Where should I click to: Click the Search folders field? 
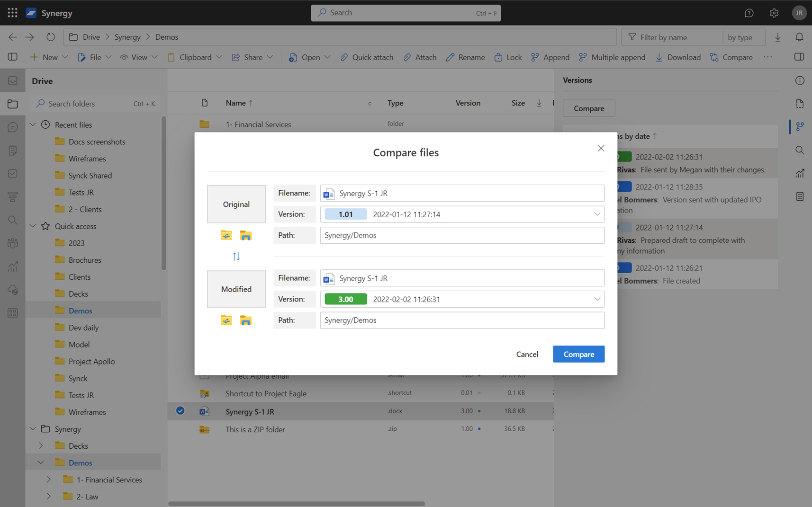(x=95, y=104)
